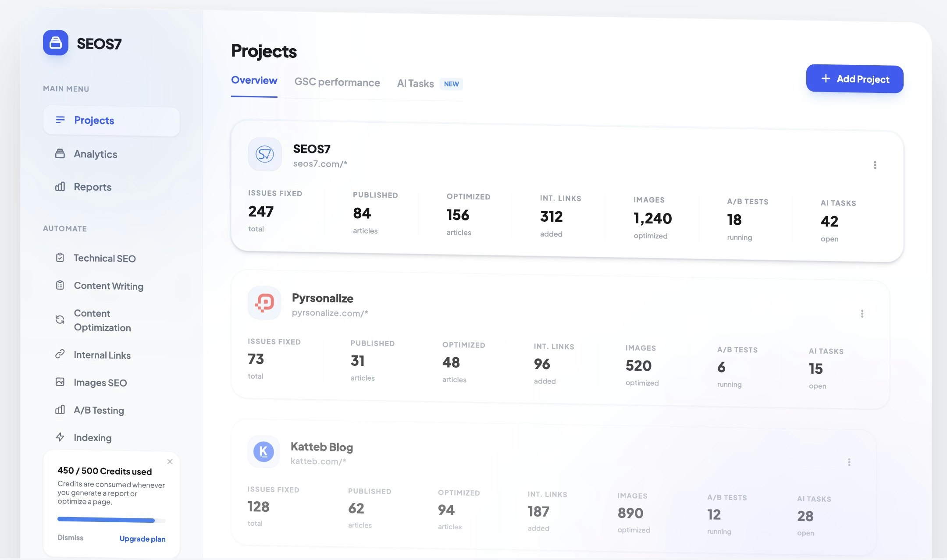
Task: Open the Katteb Blog options menu
Action: click(850, 462)
